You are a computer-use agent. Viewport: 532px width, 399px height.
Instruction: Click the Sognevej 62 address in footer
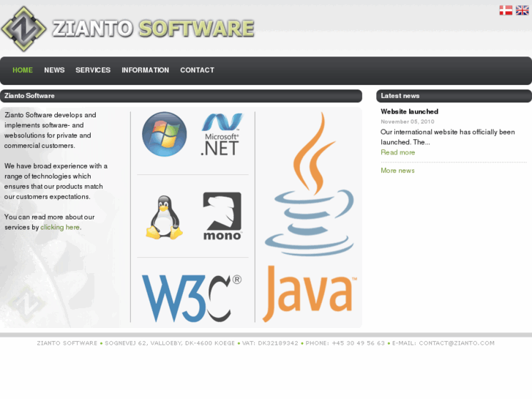click(x=170, y=343)
